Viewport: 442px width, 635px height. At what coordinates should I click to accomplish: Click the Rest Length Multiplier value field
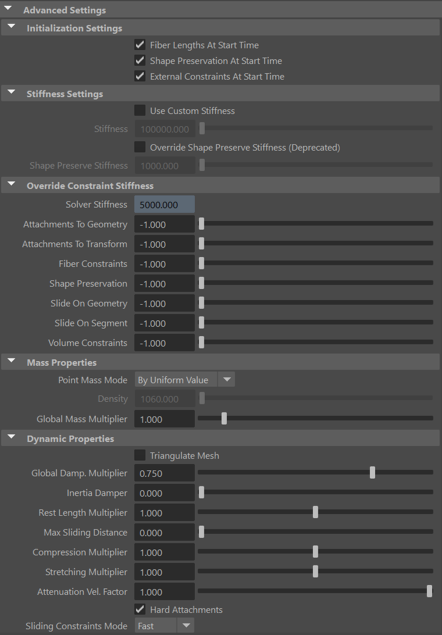tap(164, 513)
